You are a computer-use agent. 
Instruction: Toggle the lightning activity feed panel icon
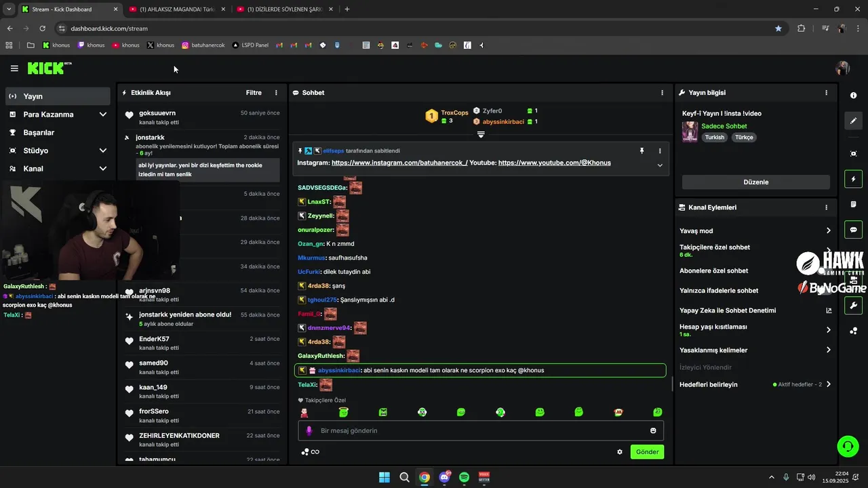pyautogui.click(x=853, y=179)
